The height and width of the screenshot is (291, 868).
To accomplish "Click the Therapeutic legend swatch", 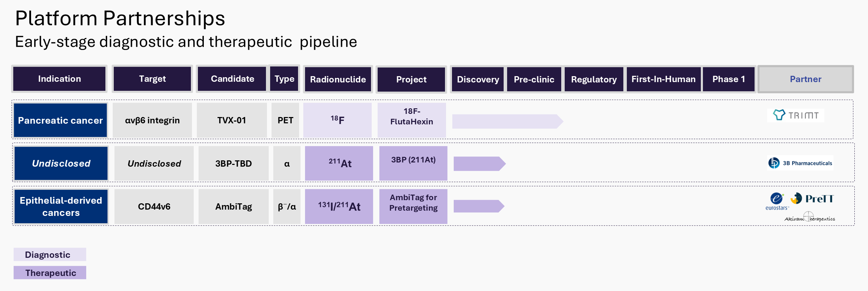I will pyautogui.click(x=50, y=273).
